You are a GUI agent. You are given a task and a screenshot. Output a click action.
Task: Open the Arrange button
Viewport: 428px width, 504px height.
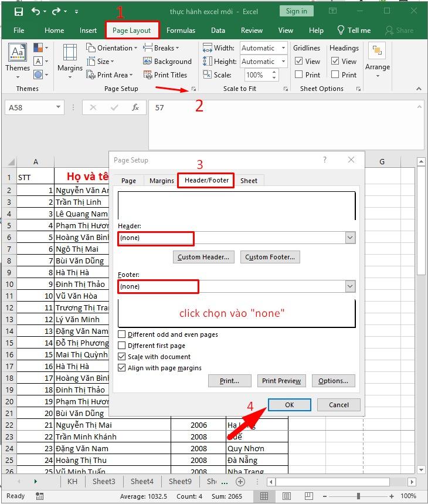(x=377, y=61)
